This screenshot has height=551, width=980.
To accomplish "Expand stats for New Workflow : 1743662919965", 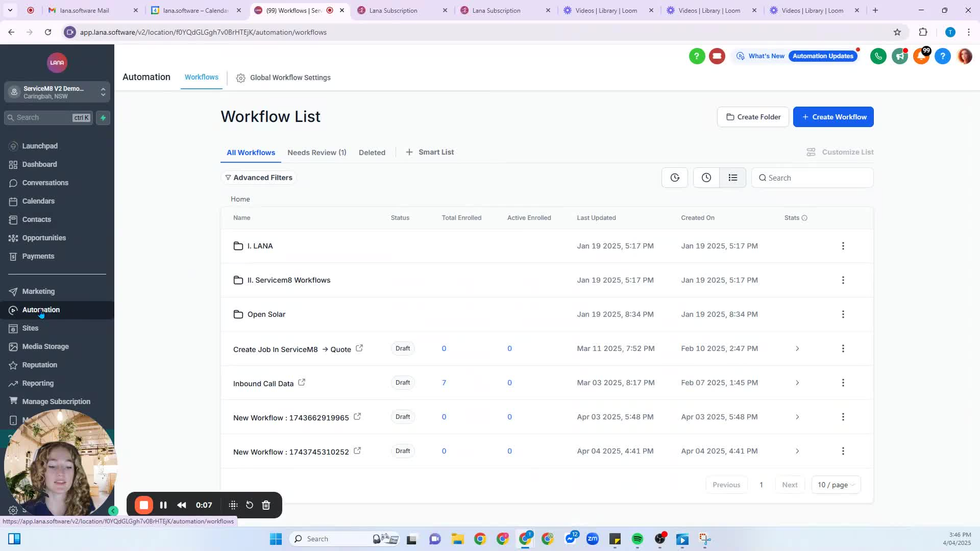I will (797, 417).
